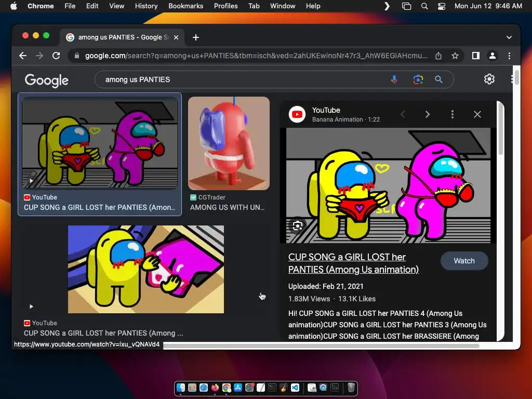This screenshot has width=532, height=399.
Task: Open the View menu
Action: click(116, 6)
